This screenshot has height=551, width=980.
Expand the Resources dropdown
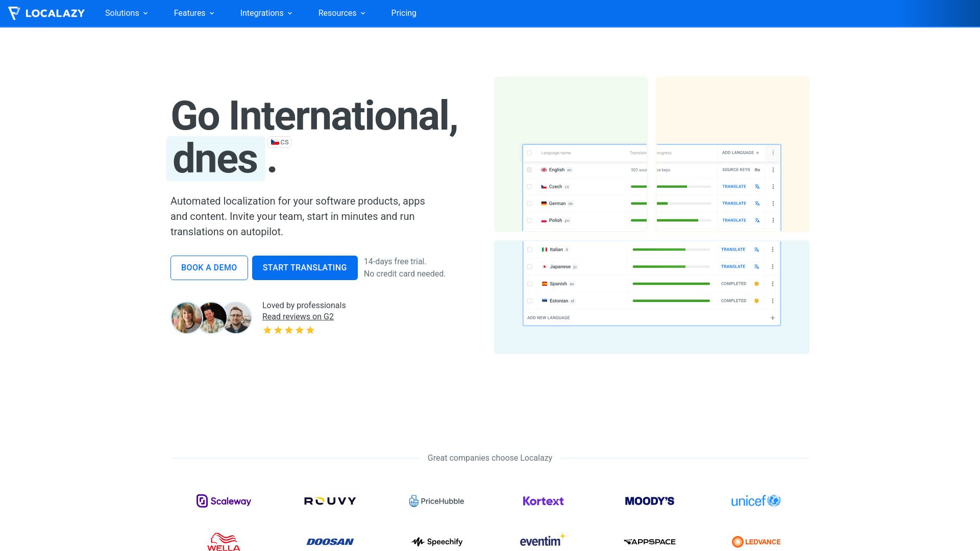341,13
